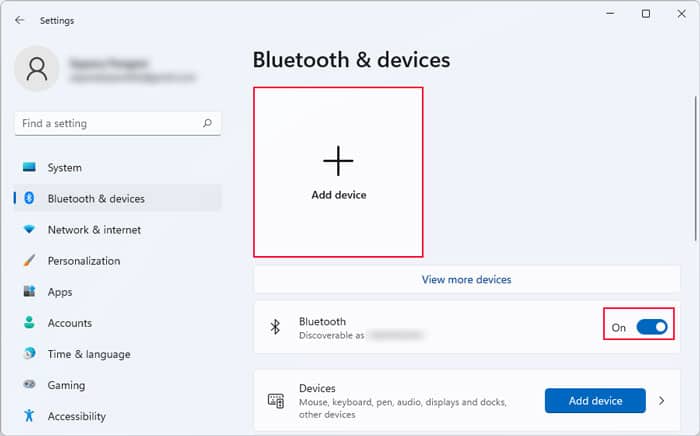Click the Network wifi icon
Screen dimensions: 700x436
point(29,229)
